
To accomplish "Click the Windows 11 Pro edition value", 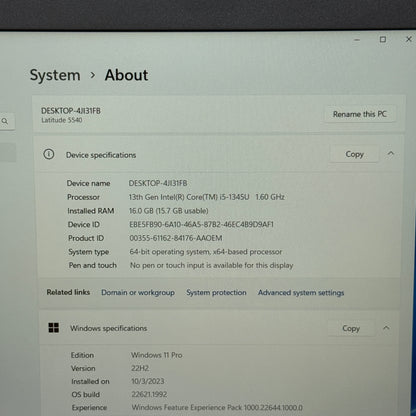I will tap(157, 355).
